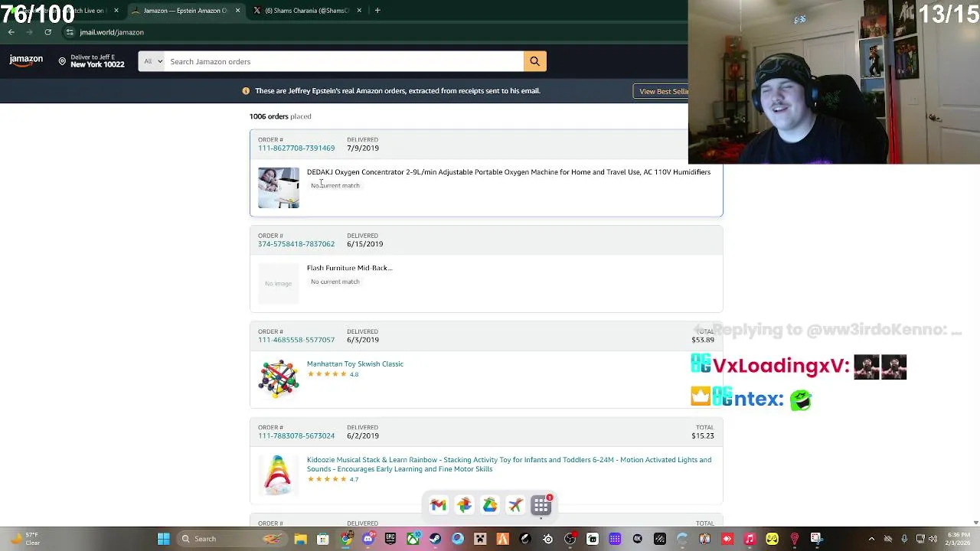Open Snipping Tool from taskbar
The height and width of the screenshot is (551, 980).
coord(816,539)
